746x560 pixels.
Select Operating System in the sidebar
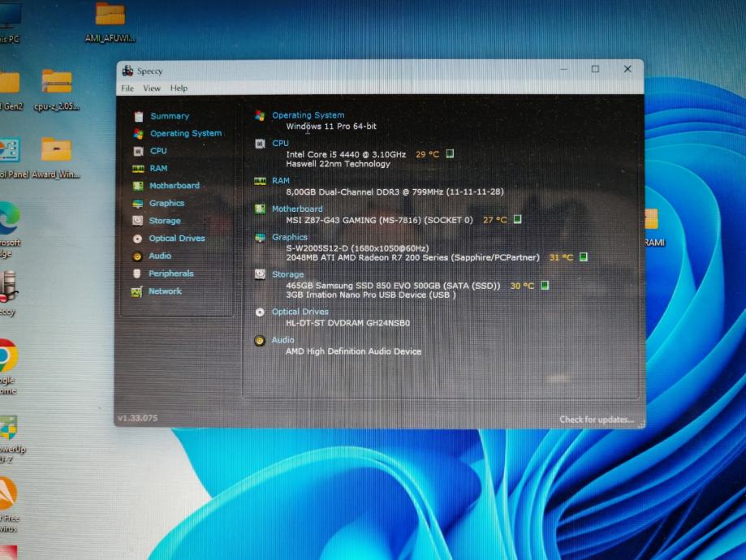click(186, 134)
